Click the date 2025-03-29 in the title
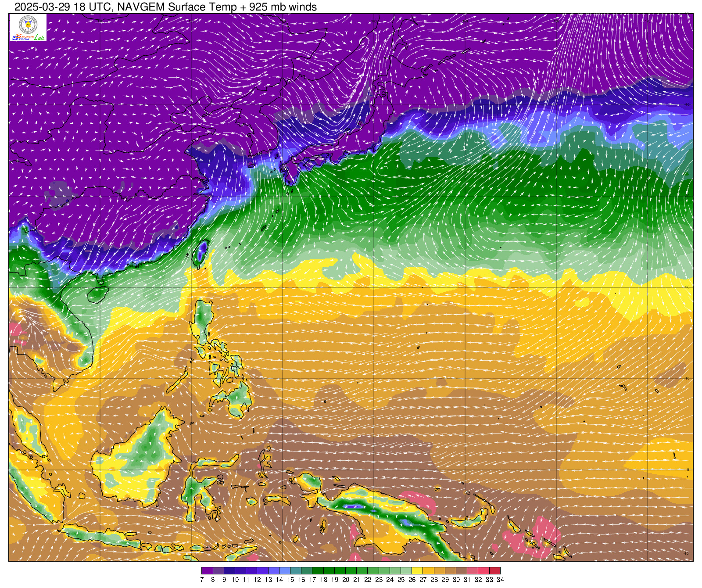The image size is (702, 588). 39,7
